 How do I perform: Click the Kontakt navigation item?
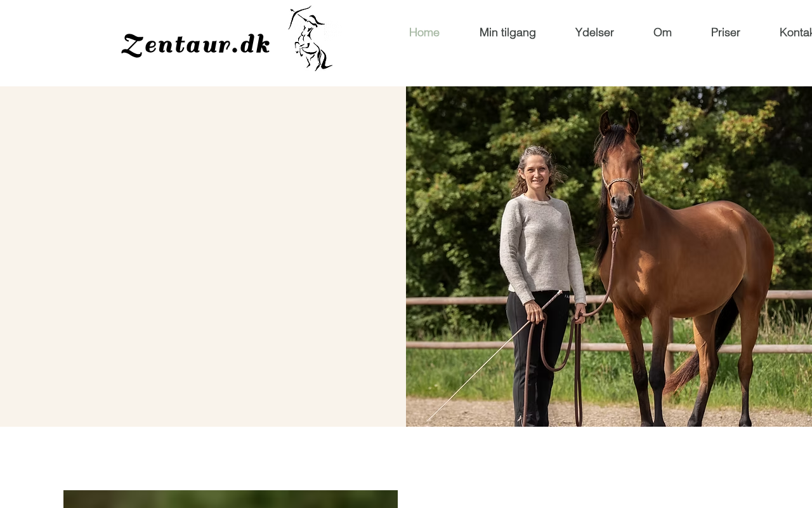pyautogui.click(x=796, y=32)
